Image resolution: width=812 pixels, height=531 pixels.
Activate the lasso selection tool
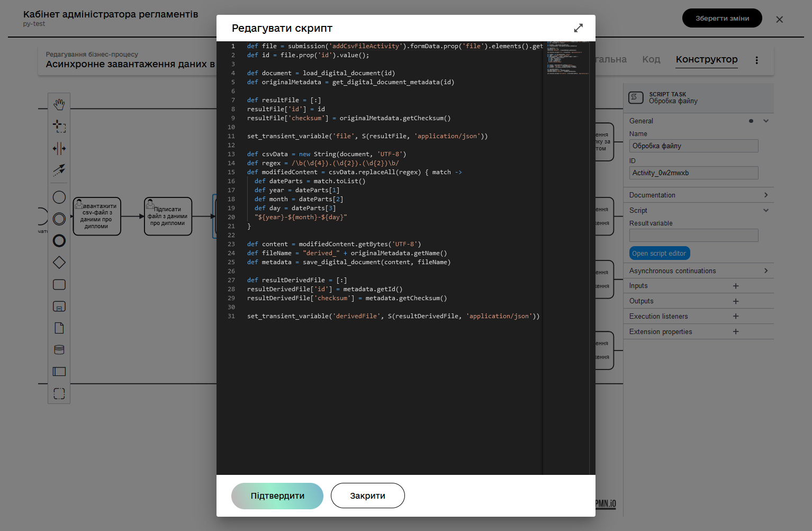59,126
